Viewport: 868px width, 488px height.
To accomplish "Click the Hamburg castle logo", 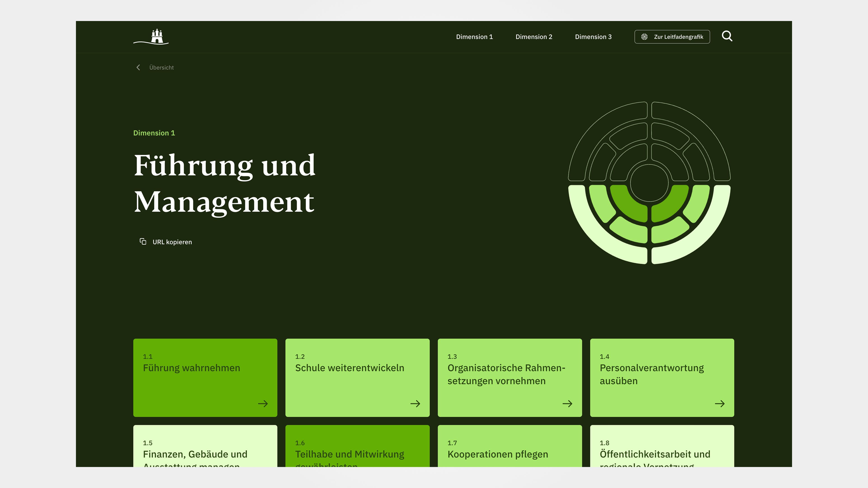I will click(151, 37).
